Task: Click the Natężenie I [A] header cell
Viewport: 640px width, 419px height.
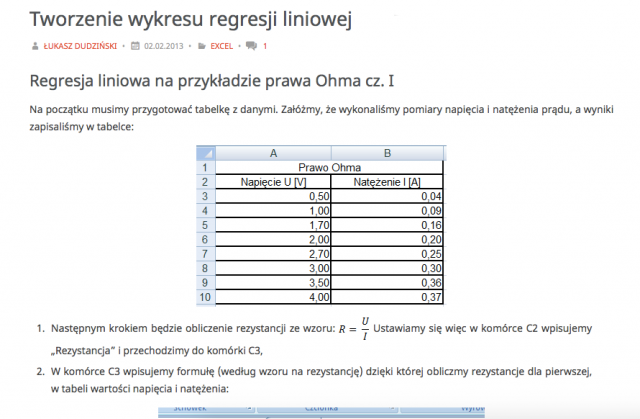Action: pyautogui.click(x=387, y=182)
